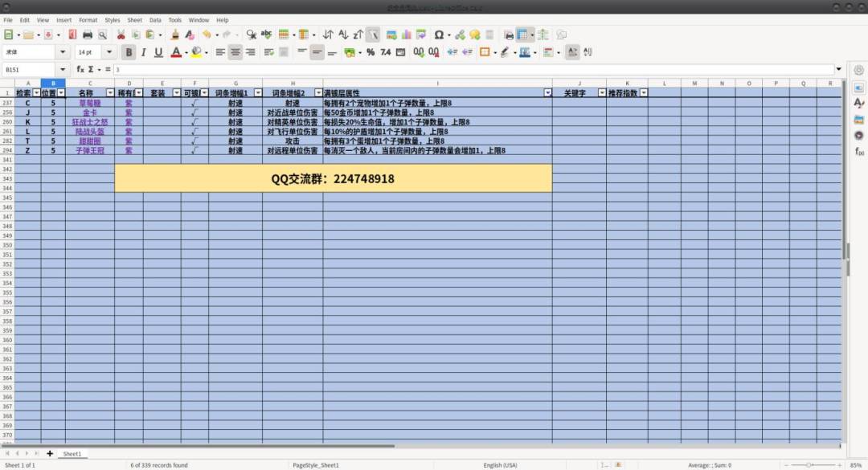Expand the formula bar arrow

pos(838,69)
